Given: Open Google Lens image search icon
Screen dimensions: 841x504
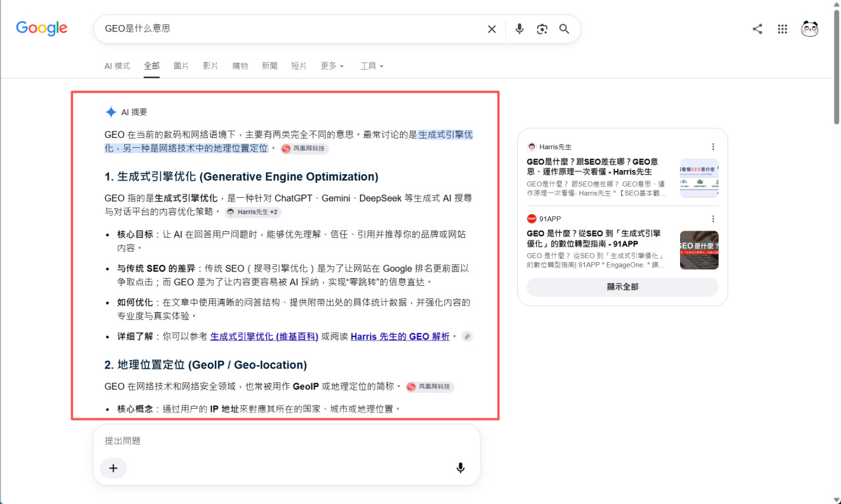Looking at the screenshot, I should pyautogui.click(x=542, y=29).
